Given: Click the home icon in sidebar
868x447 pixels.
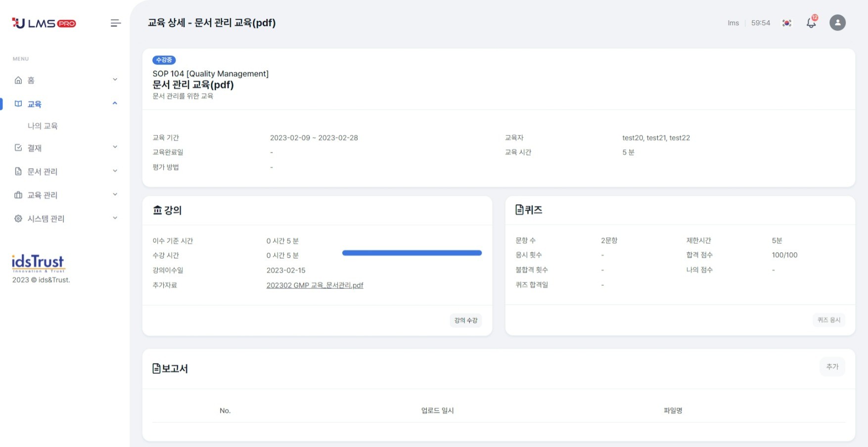Looking at the screenshot, I should 18,80.
